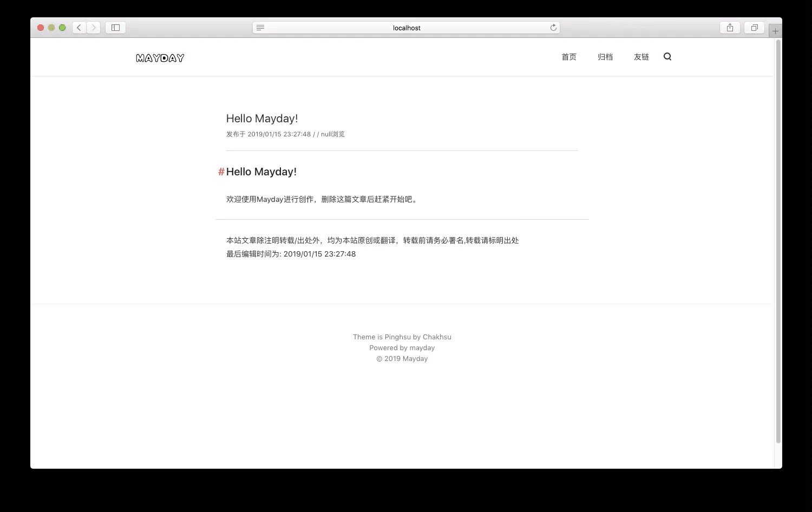Open the Chakhsu author link in the footer
The image size is (812, 512).
[x=437, y=337]
